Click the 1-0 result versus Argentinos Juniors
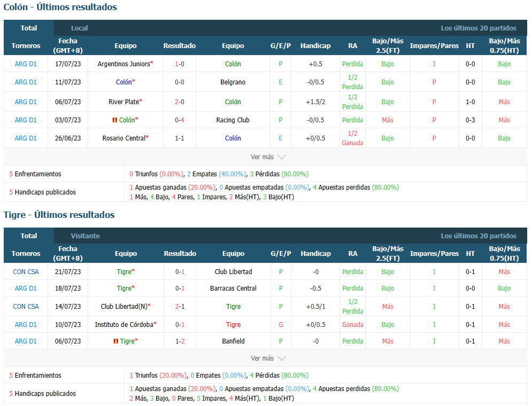Screen dimensions: 532x406 pos(179,64)
